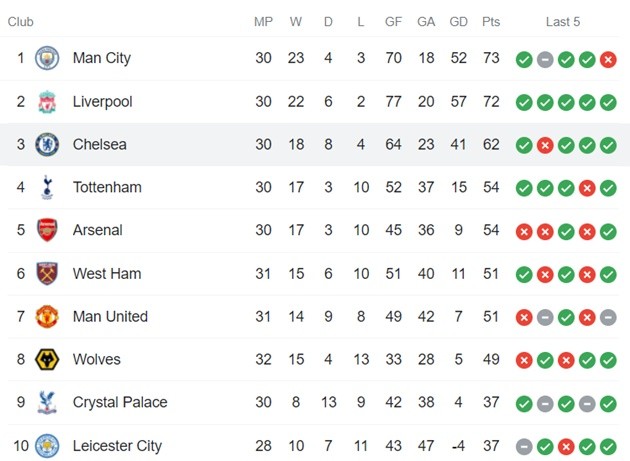Click the Wolves club crest

[x=47, y=359]
